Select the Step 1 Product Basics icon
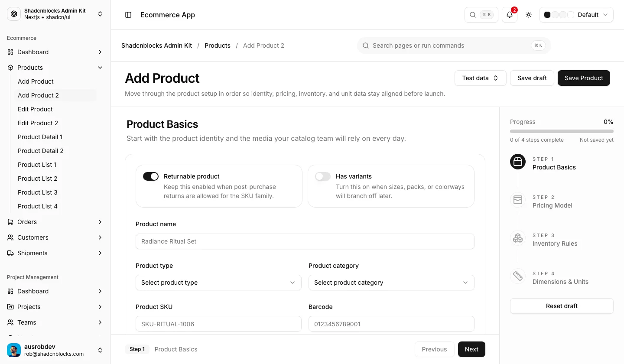624x364 pixels. coord(518,162)
